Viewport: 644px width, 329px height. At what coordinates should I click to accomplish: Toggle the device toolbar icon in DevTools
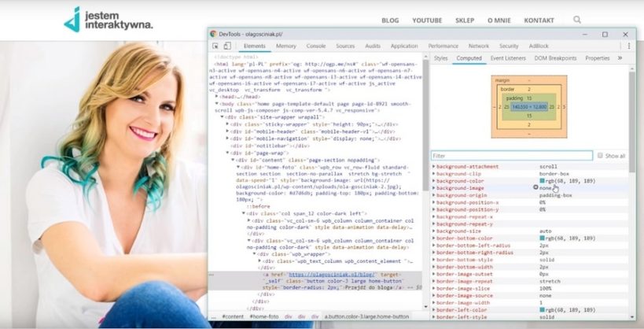[227, 46]
